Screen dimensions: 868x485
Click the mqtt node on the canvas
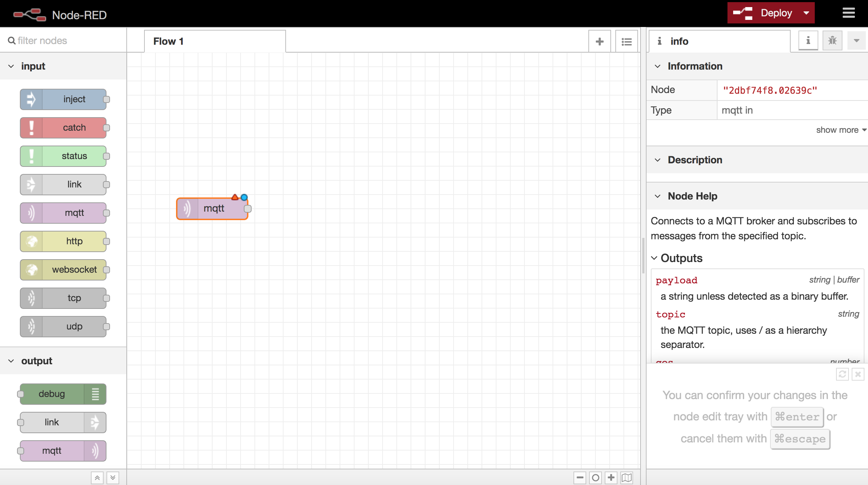point(212,208)
